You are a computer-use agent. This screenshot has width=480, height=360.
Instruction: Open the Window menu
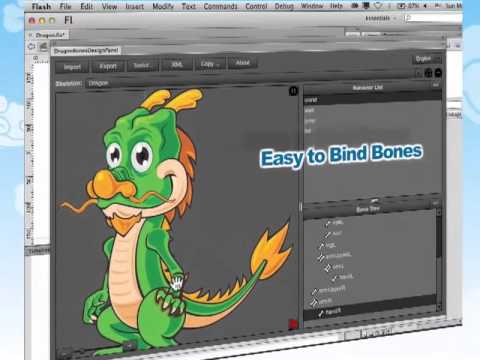point(312,6)
